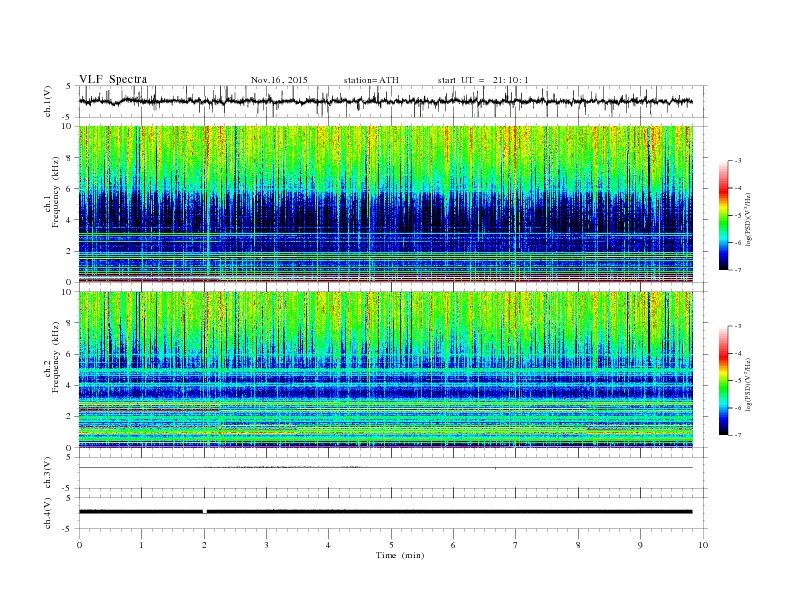Select the date label "Nov.16, 2015"
The image size is (792, 612).
(x=279, y=80)
